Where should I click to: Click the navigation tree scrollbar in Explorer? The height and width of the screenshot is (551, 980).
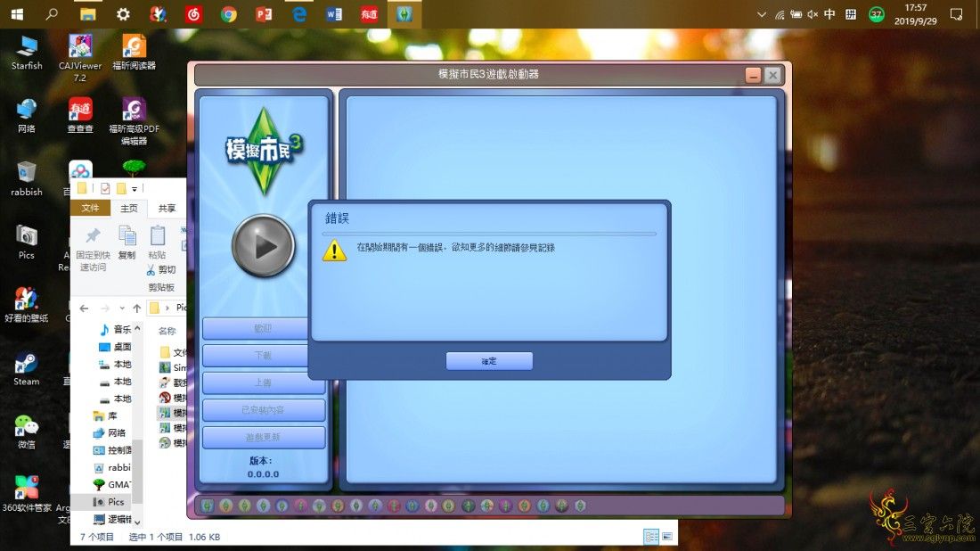click(137, 471)
